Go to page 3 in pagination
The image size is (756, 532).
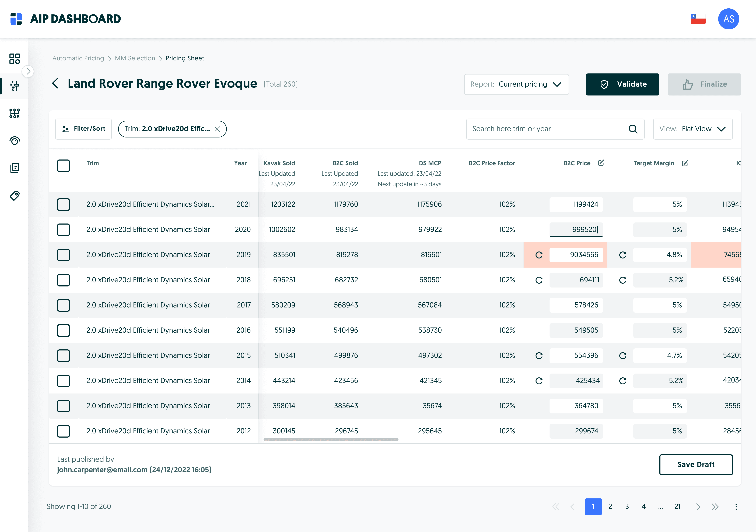(627, 506)
